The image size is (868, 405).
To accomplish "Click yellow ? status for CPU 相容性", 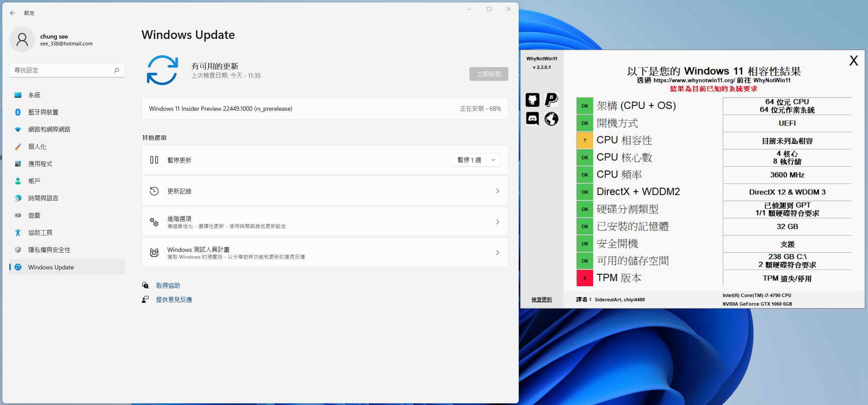I will 585,140.
